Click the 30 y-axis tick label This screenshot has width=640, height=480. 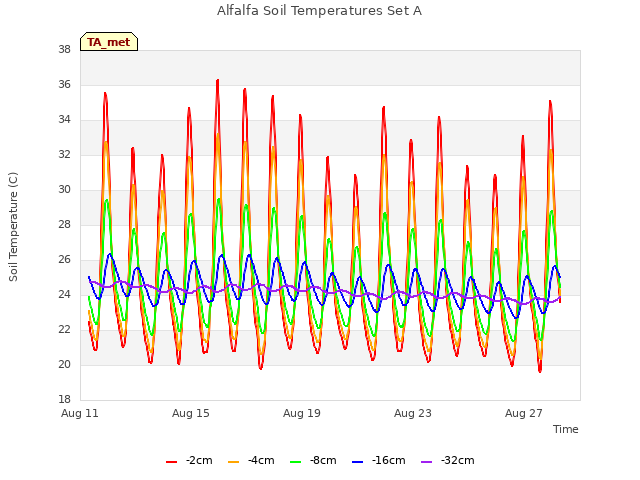[64, 190]
